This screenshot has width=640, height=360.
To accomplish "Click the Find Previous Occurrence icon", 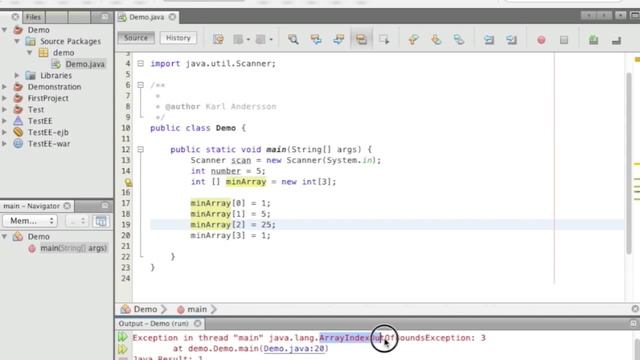I will pos(316,39).
